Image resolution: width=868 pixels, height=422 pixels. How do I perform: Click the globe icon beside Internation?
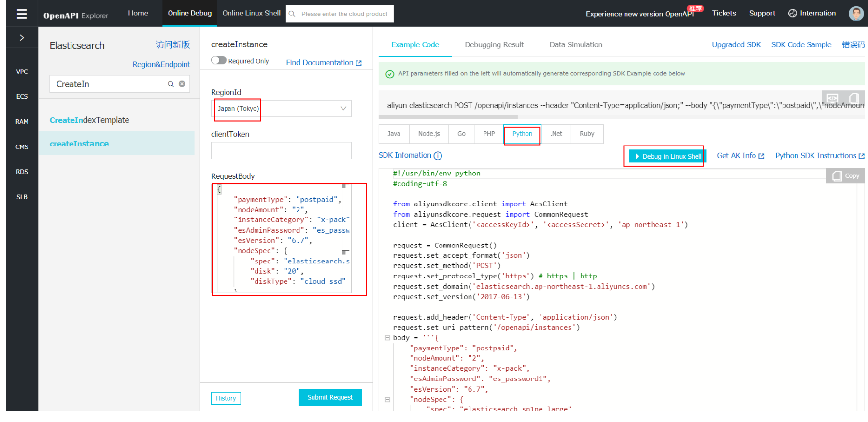tap(792, 14)
